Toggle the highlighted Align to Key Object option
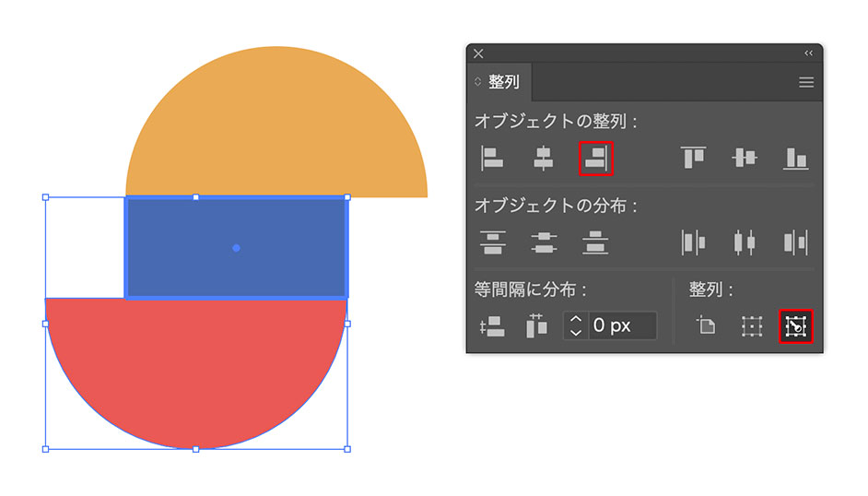The height and width of the screenshot is (496, 868). pos(796,325)
